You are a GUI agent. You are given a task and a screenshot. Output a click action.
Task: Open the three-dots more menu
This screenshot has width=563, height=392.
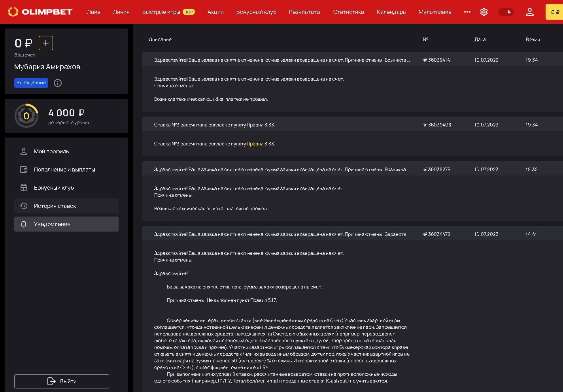467,12
